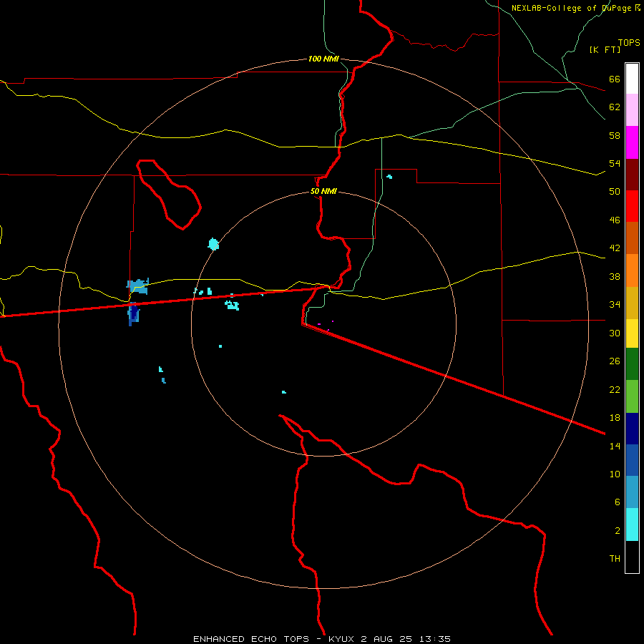
Task: Click the TH legend label
Action: pos(615,558)
